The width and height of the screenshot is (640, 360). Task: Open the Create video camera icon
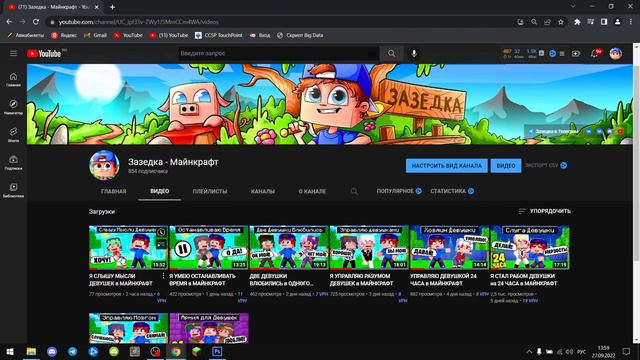pyautogui.click(x=576, y=53)
